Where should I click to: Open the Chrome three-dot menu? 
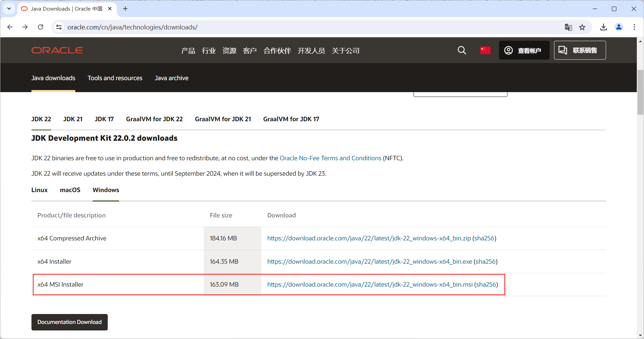coord(634,27)
